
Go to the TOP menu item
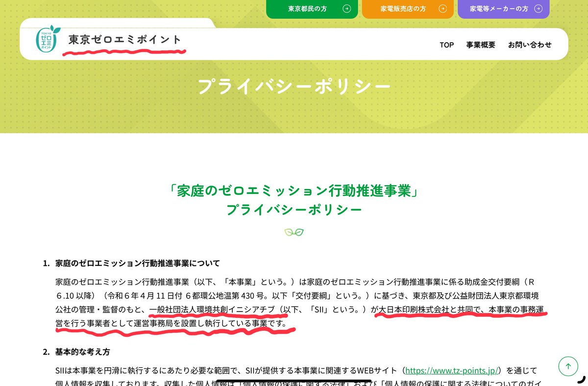(x=446, y=45)
